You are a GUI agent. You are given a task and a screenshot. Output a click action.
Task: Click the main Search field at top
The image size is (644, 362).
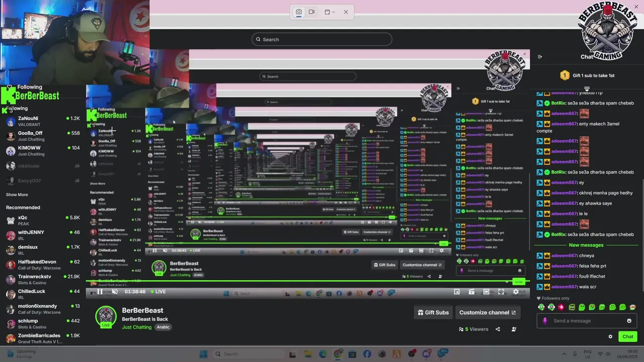[x=322, y=39]
